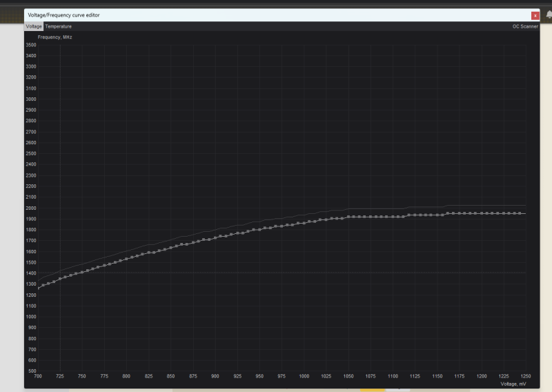Select the curve point at 1000 mV
Viewport: 552px width, 392px height.
tap(304, 223)
